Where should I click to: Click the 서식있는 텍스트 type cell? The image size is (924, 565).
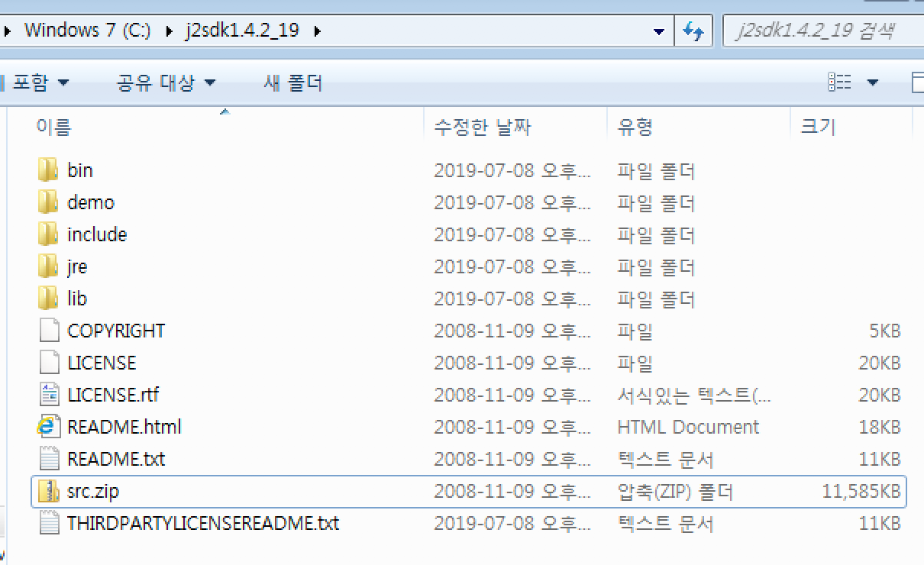(x=694, y=395)
